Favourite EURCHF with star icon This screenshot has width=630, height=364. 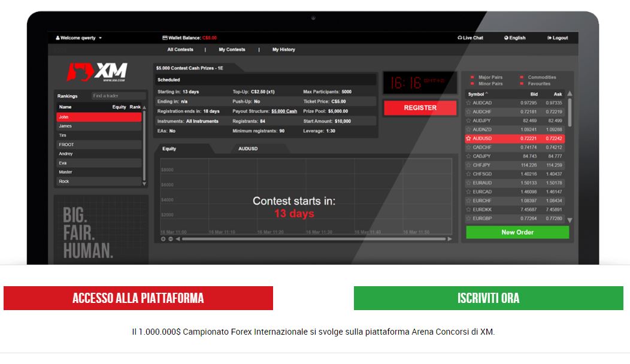pos(468,201)
